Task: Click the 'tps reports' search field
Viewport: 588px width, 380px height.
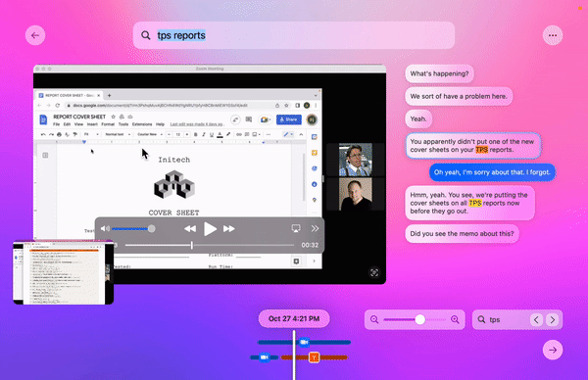Action: [x=294, y=35]
